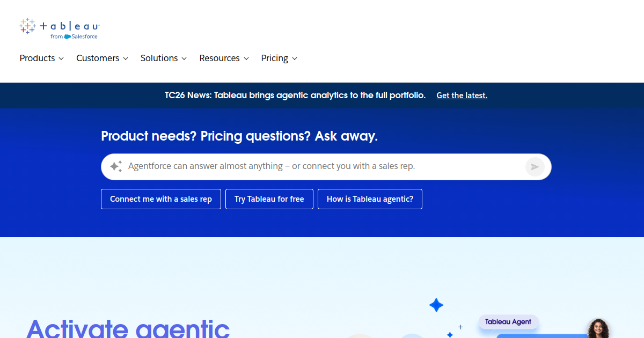This screenshot has height=338, width=644.
Task: Click the 'Product needs? Pricing questions?' heading
Action: (239, 136)
